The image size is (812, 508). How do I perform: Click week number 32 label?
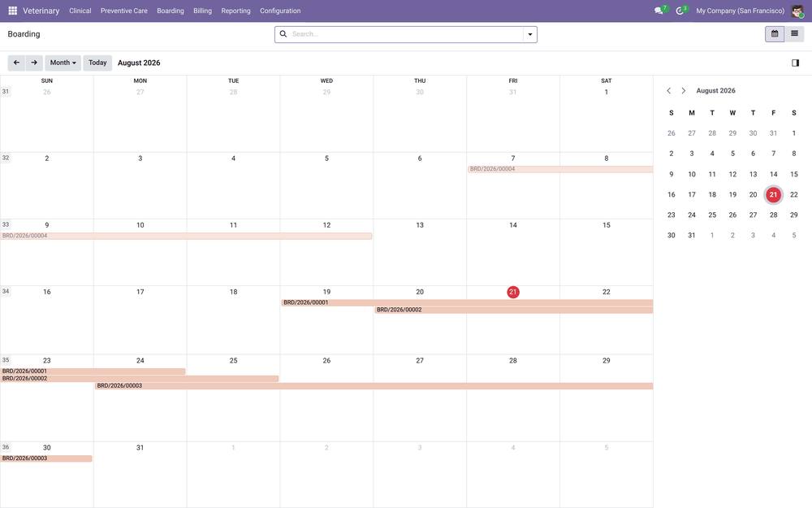(x=6, y=158)
